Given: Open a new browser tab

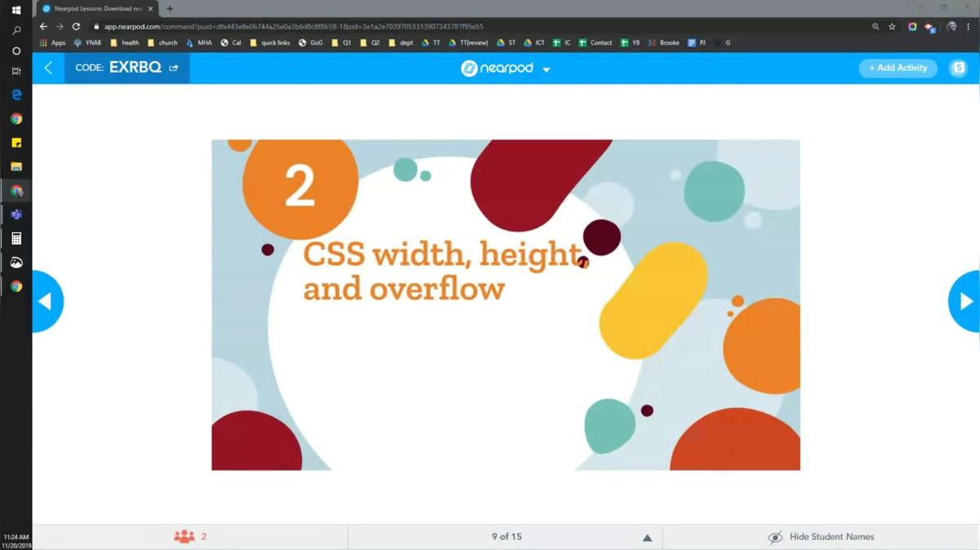Looking at the screenshot, I should pyautogui.click(x=170, y=8).
